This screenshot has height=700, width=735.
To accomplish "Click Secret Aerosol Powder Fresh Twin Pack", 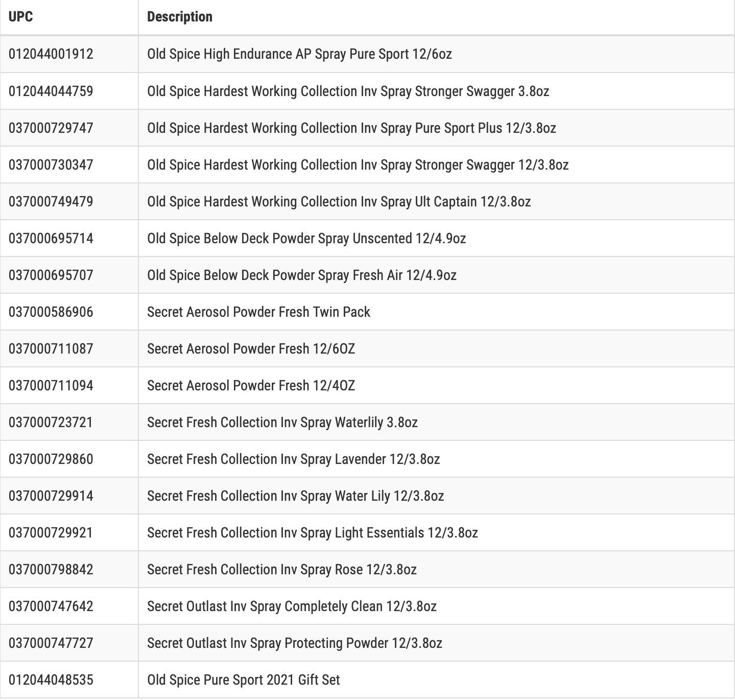I will point(258,312).
